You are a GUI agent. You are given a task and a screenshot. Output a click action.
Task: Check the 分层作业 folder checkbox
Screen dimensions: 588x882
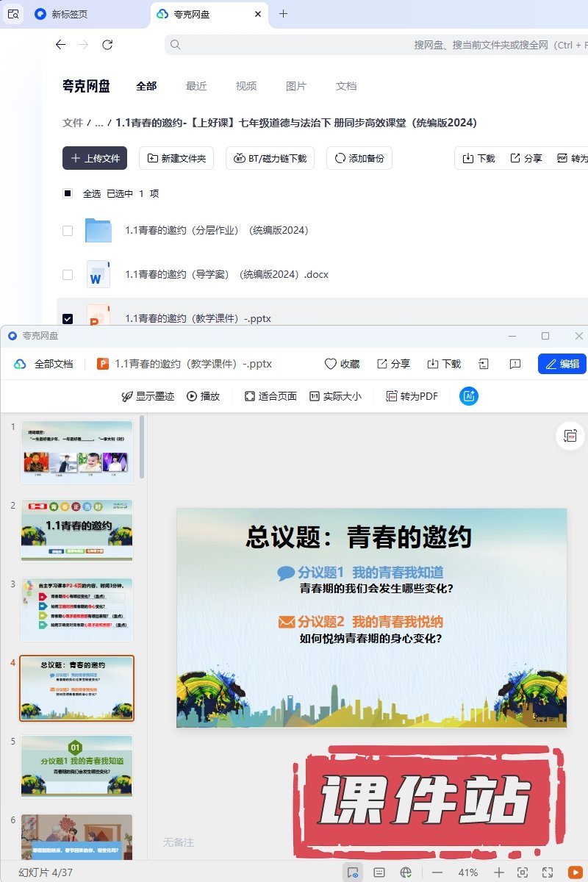[68, 231]
